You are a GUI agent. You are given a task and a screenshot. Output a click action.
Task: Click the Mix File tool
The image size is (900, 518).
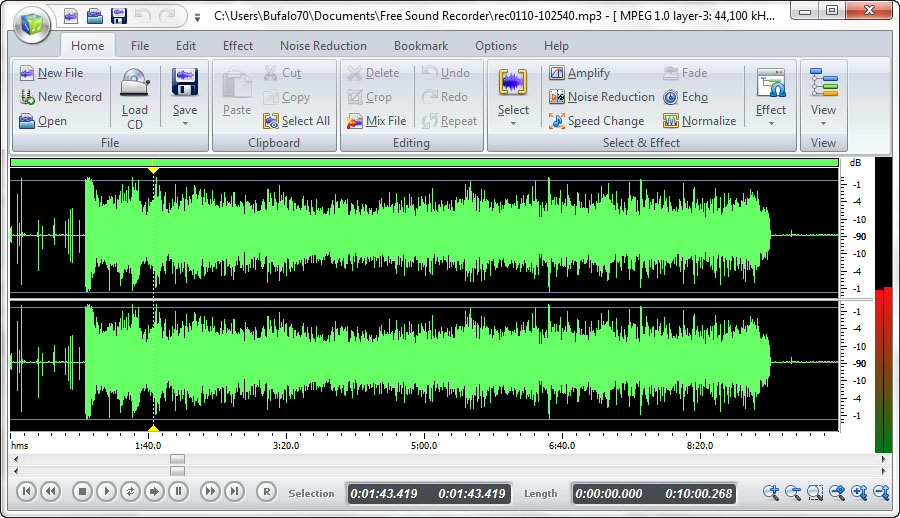(x=377, y=121)
